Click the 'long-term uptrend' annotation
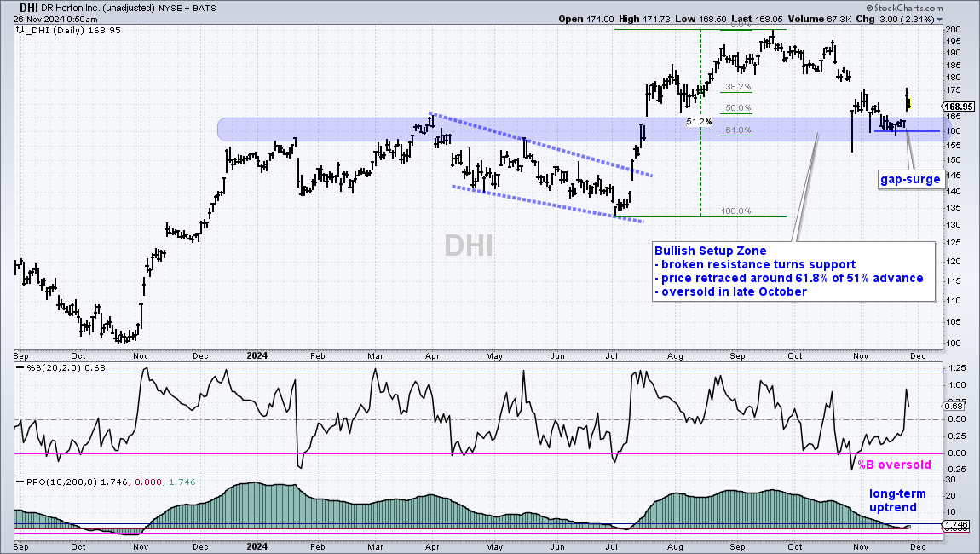980x554 pixels. coord(896,500)
